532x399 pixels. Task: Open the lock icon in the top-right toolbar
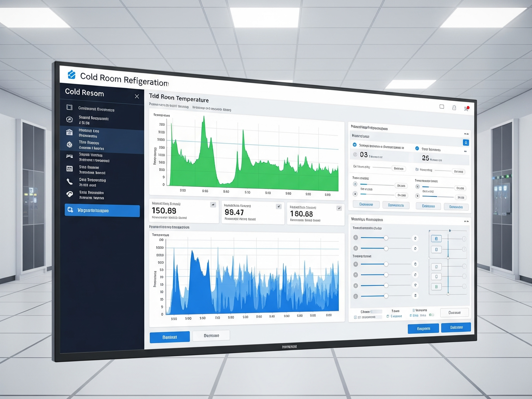[454, 108]
